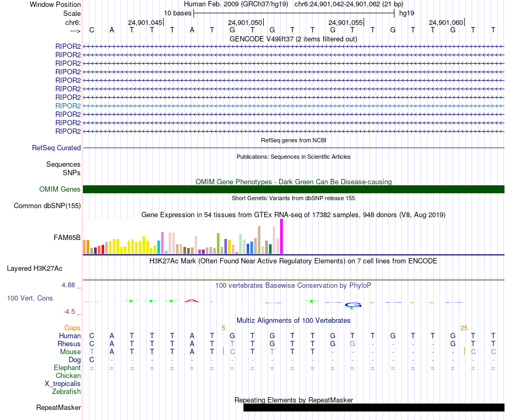Click the FAM65B GTEx expression label
This screenshot has height=420, width=505.
(67, 238)
